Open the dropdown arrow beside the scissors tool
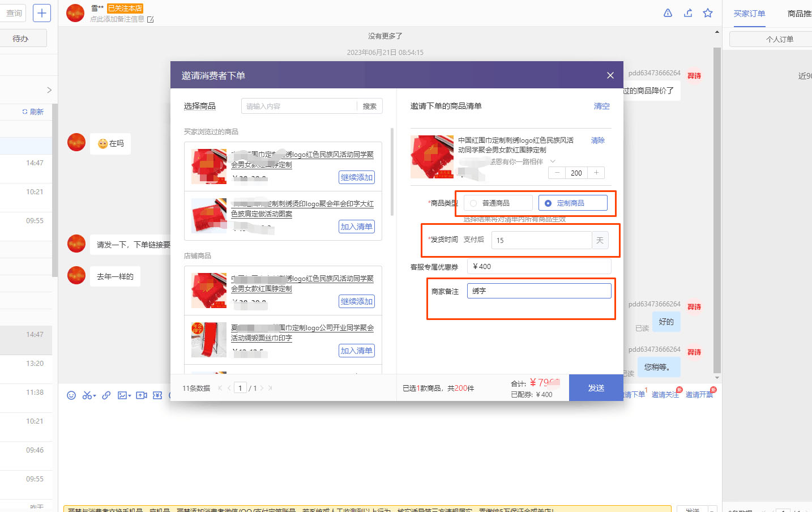The image size is (812, 512). pos(93,395)
